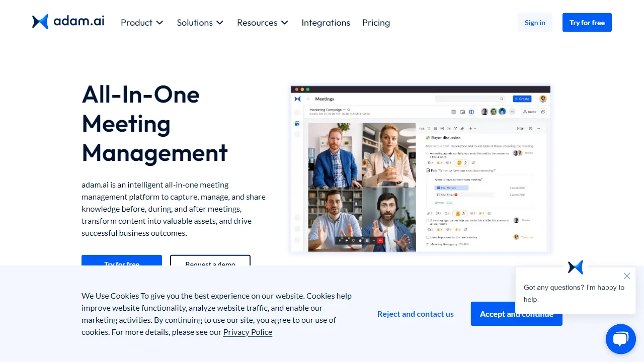Go to the Integrations page
Viewport: 644px width, 362px height.
326,23
